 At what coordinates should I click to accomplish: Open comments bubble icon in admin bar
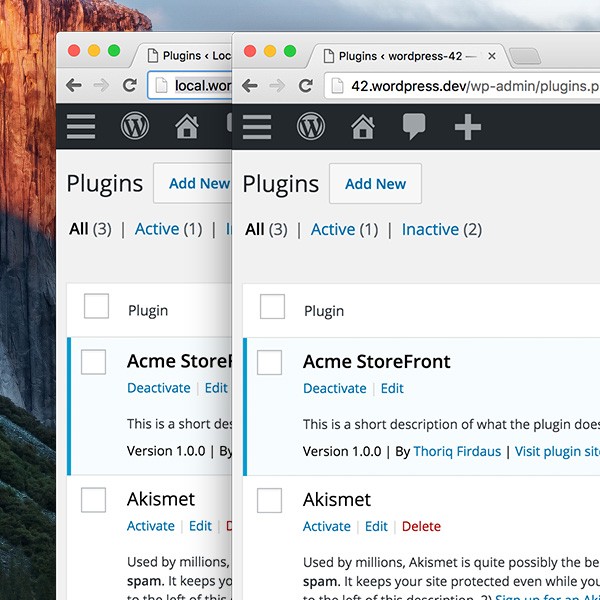(414, 126)
